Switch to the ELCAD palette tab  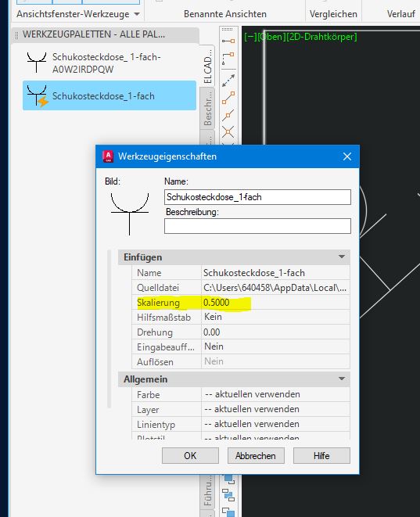208,66
